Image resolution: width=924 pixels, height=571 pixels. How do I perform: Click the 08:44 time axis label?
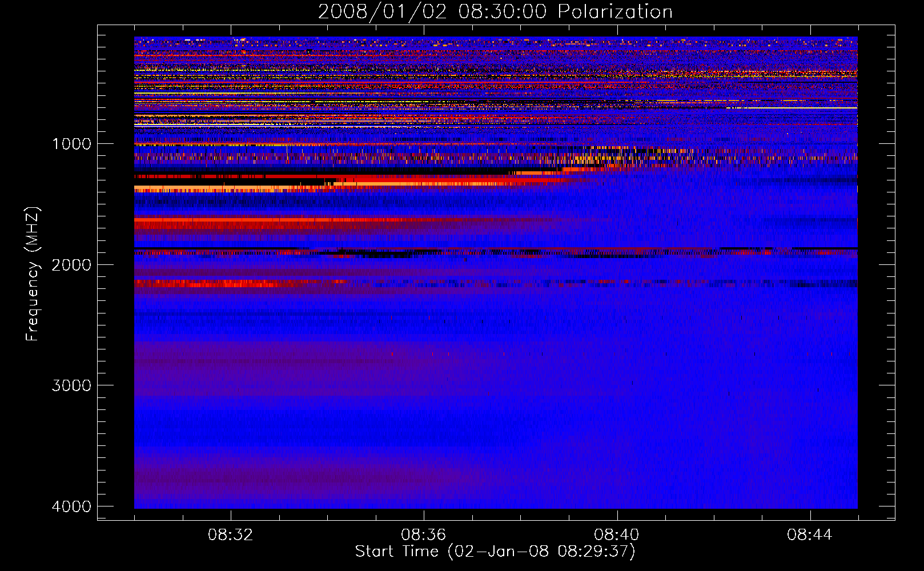click(x=810, y=535)
